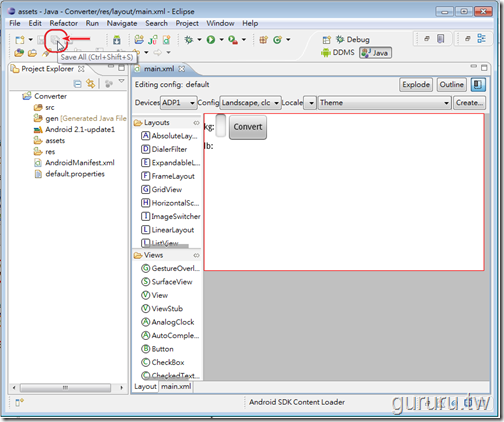
Task: Open the New Java Class dropdown arrow
Action: pos(288,40)
